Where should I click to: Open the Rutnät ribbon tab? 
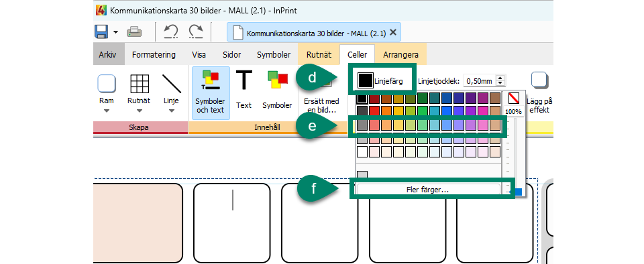pyautogui.click(x=319, y=54)
